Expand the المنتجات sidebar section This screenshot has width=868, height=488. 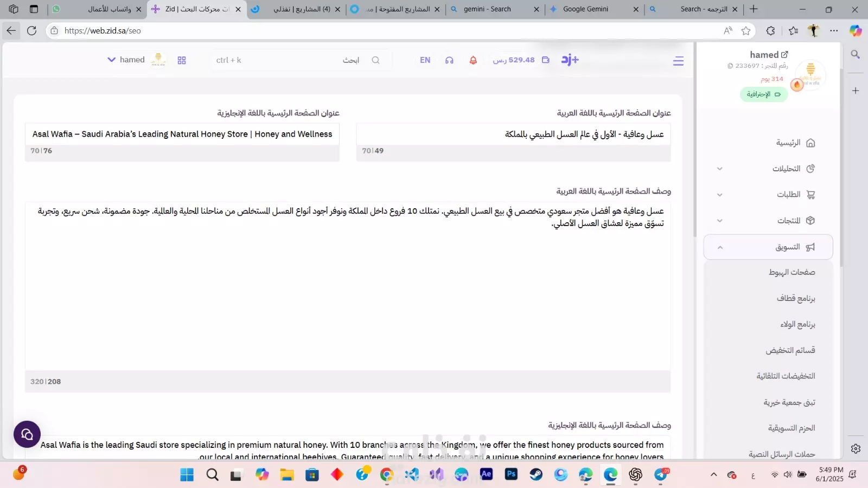point(719,221)
